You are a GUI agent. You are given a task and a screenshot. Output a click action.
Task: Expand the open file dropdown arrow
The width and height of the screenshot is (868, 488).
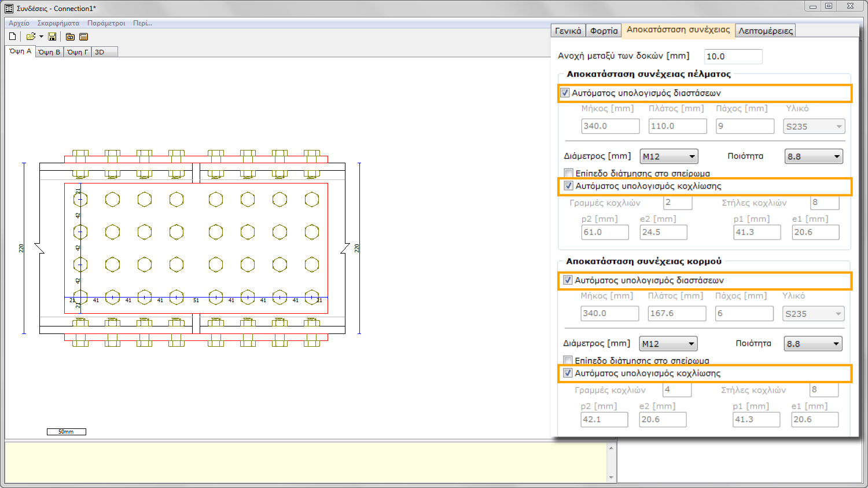[41, 36]
